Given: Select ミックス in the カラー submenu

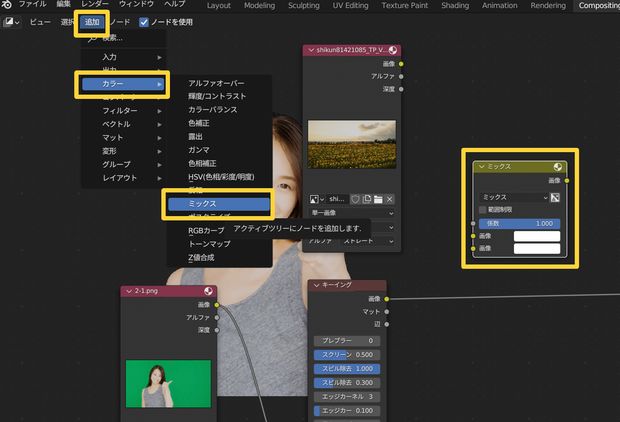Looking at the screenshot, I should point(217,203).
